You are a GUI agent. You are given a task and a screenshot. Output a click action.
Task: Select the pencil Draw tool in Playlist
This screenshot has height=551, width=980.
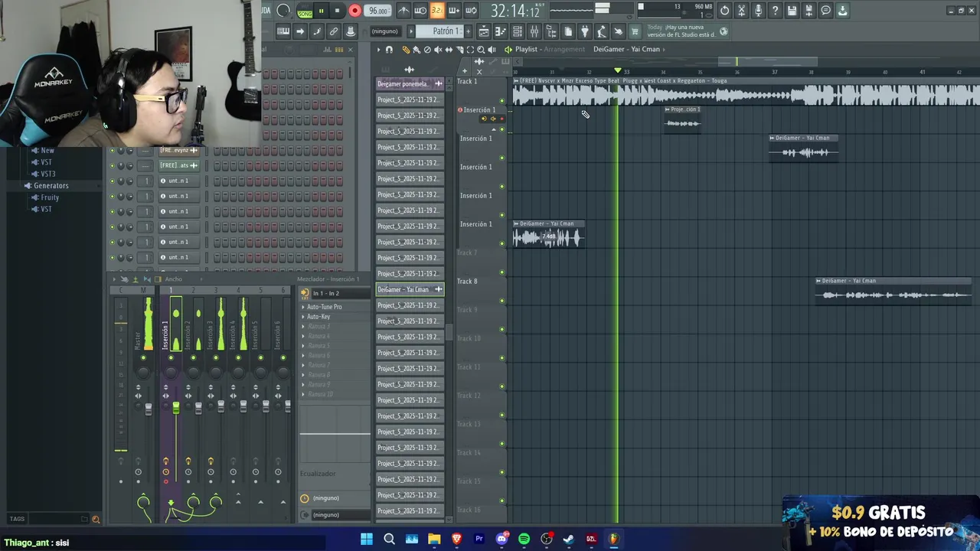coord(406,50)
